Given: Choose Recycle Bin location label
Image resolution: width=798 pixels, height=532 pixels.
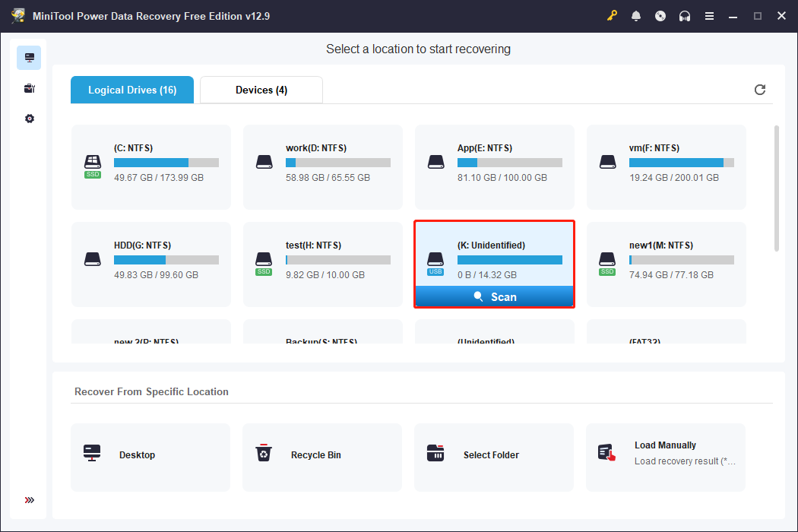Looking at the screenshot, I should coord(316,455).
